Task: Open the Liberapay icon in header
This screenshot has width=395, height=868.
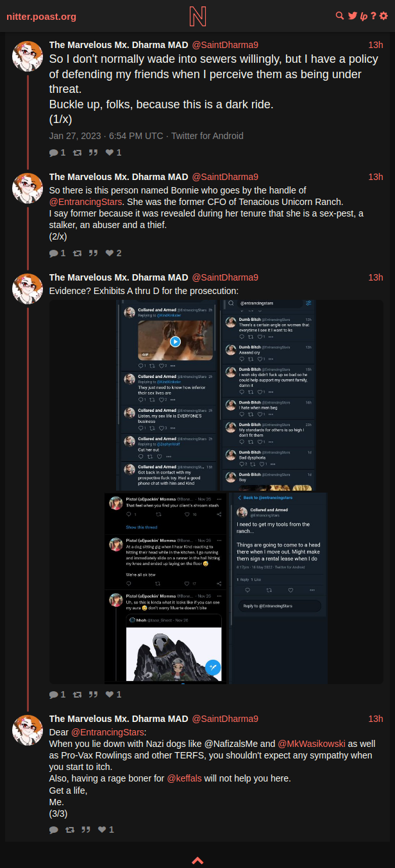Action: pyautogui.click(x=363, y=16)
